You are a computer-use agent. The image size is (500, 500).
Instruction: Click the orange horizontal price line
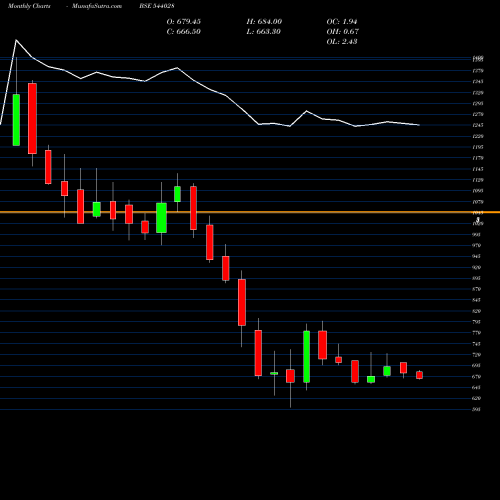coord(250,212)
